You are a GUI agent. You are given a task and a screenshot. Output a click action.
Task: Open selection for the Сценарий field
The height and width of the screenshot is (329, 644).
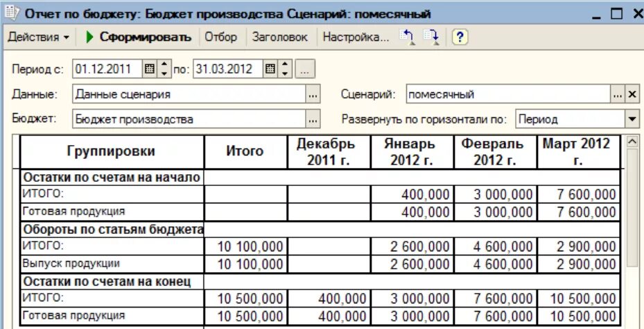618,94
